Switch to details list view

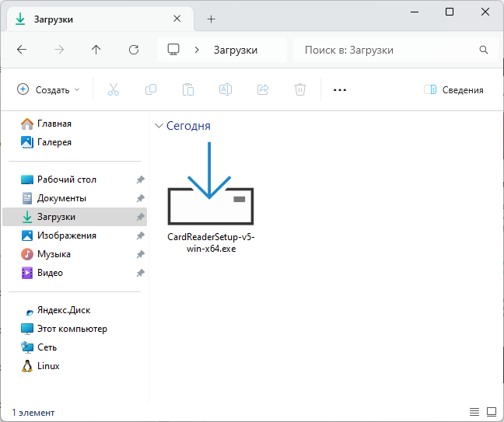point(474,411)
